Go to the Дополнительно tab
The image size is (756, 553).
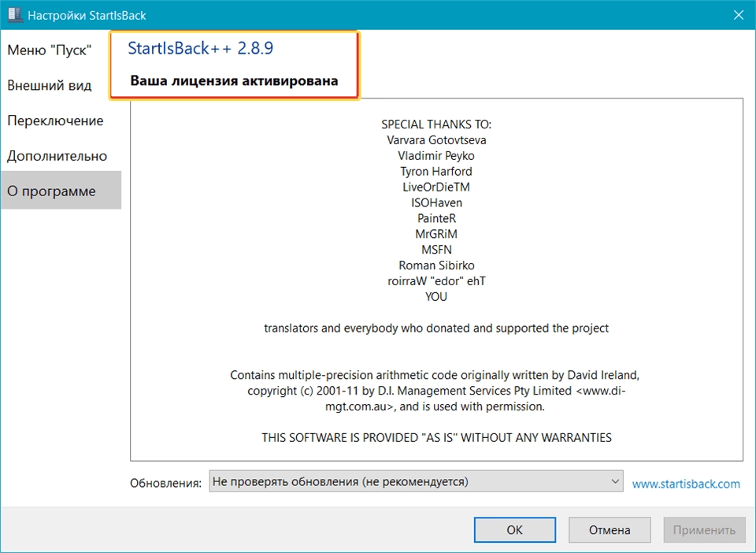pos(57,156)
